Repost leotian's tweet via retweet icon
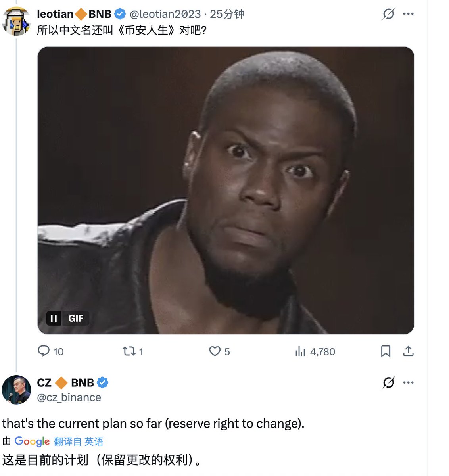This screenshot has width=449, height=476. coord(129,351)
